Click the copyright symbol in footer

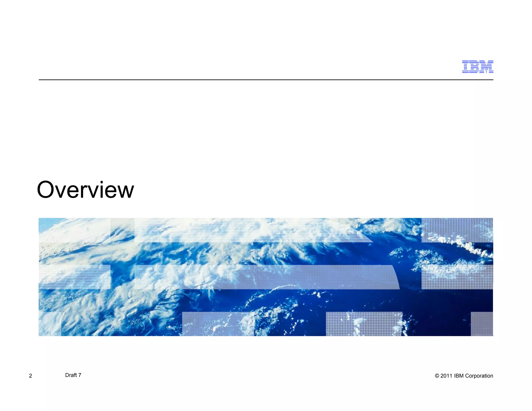click(x=437, y=376)
